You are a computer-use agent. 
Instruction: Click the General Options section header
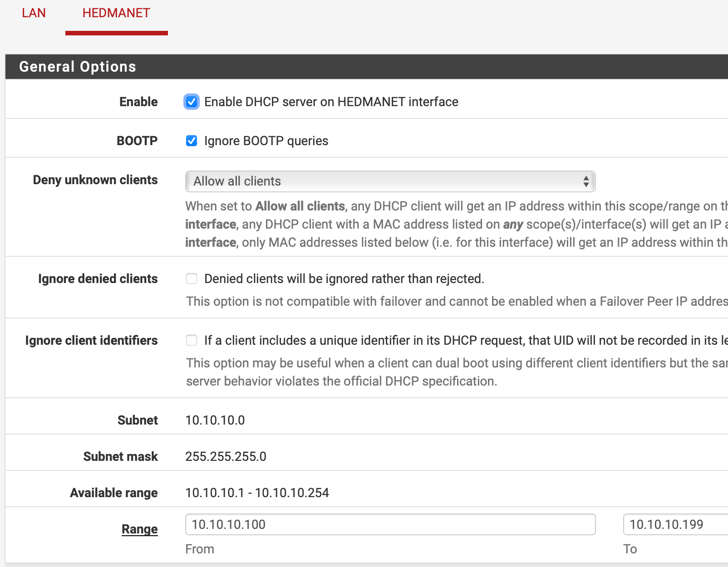point(78,67)
